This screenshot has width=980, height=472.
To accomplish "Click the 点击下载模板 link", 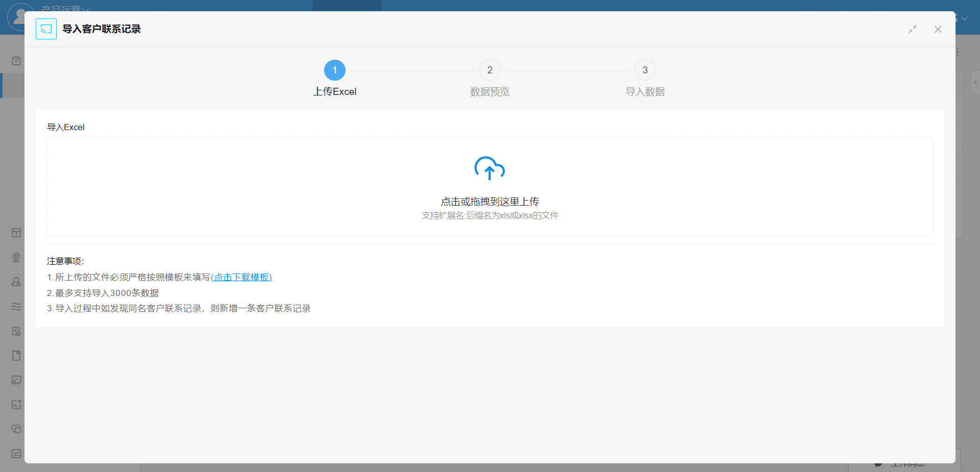I will 241,277.
